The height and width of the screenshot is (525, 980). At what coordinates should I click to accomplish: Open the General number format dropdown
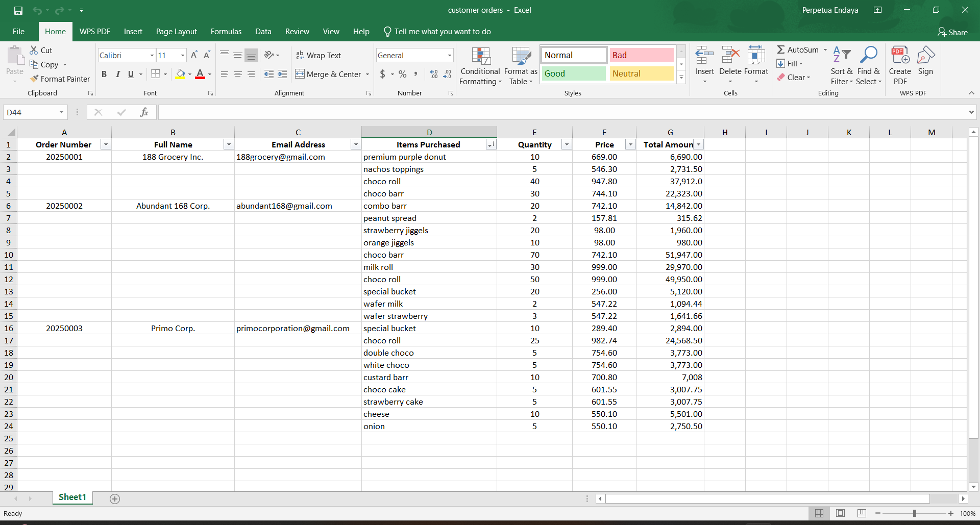pos(449,55)
